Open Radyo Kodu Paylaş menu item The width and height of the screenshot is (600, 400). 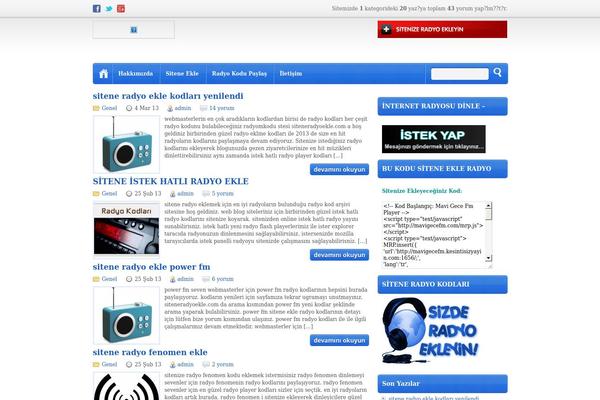coord(239,73)
